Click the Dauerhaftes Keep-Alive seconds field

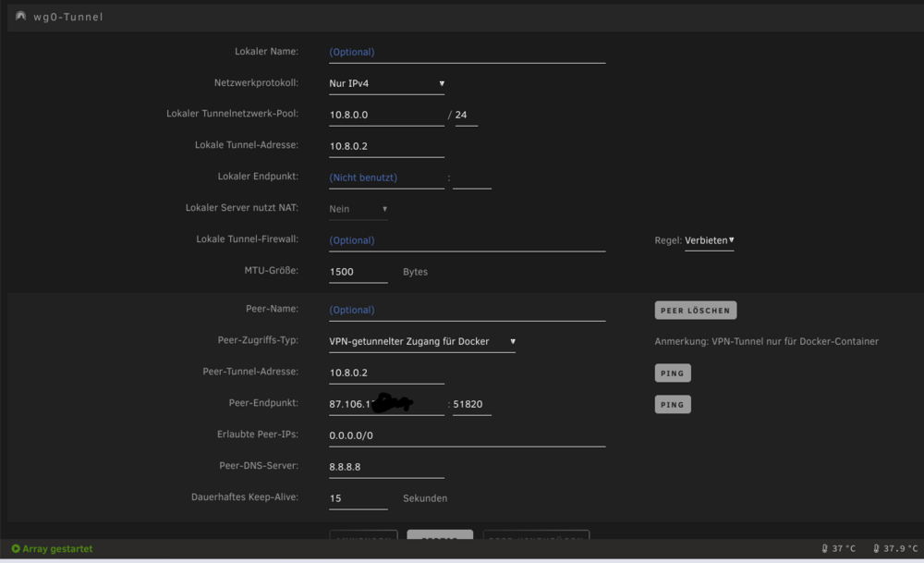click(359, 498)
